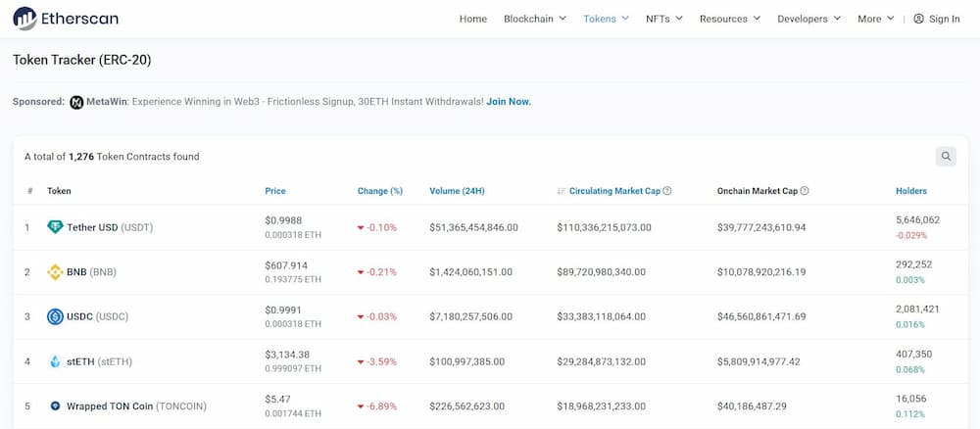980x429 pixels.
Task: Click the sort icon before Circulating Market Cap
Action: point(561,191)
